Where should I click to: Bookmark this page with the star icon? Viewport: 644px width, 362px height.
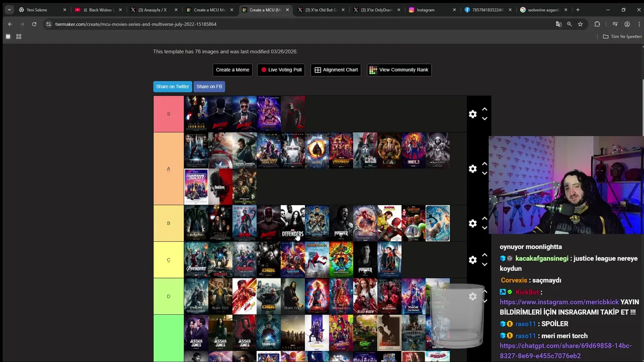[580, 24]
